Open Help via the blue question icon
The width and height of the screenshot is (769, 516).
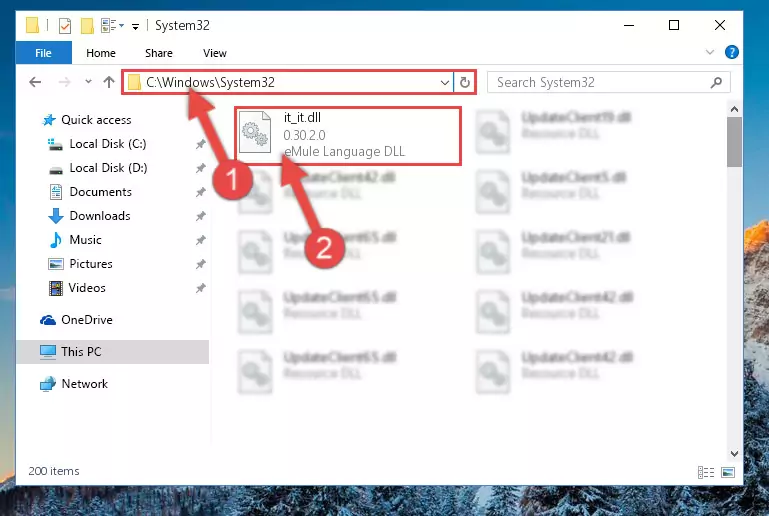tap(731, 52)
